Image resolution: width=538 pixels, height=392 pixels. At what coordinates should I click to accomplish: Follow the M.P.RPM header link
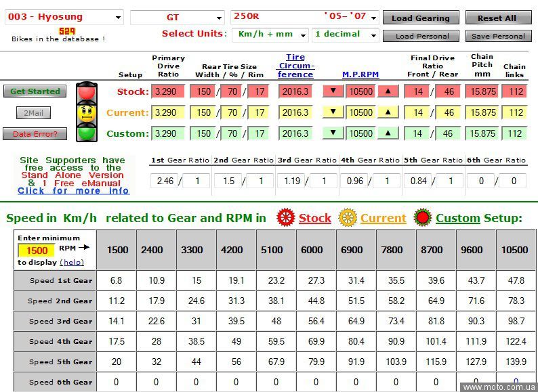point(360,74)
